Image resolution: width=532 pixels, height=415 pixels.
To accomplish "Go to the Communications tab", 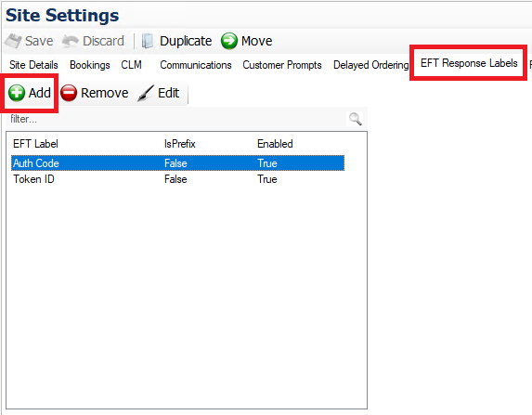I will (x=196, y=65).
